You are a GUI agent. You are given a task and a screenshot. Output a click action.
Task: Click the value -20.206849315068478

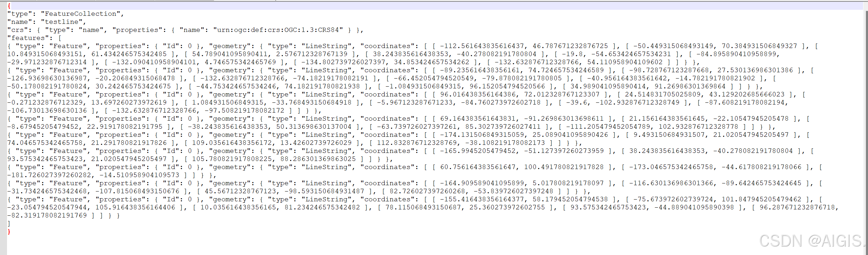click(135, 78)
